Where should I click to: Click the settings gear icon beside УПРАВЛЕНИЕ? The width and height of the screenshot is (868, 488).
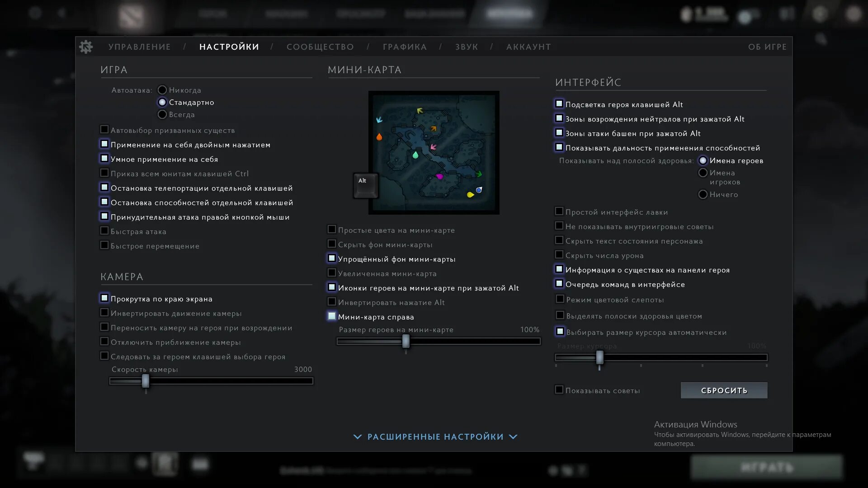[86, 47]
